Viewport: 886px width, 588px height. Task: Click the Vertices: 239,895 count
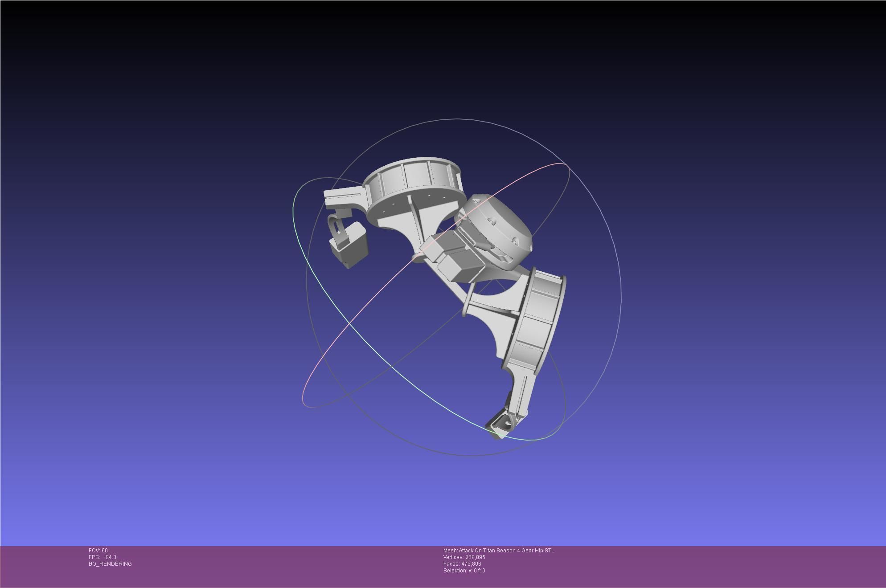[x=464, y=557]
